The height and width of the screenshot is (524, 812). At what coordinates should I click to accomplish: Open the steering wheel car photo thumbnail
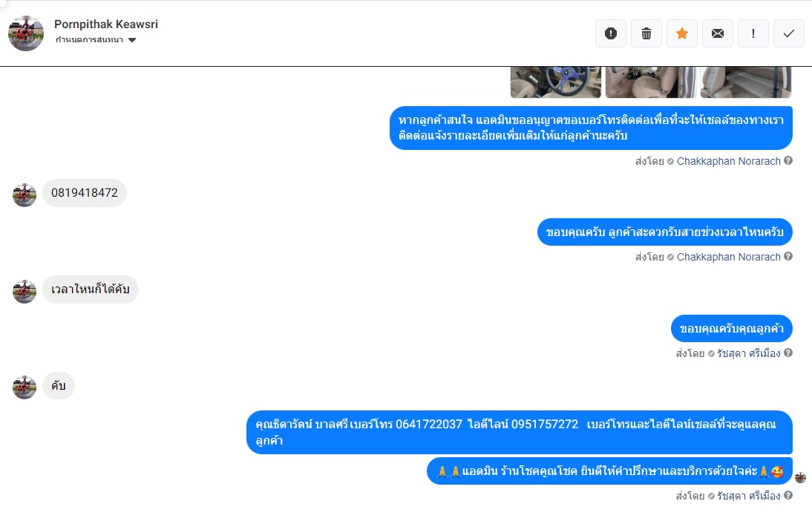[556, 82]
